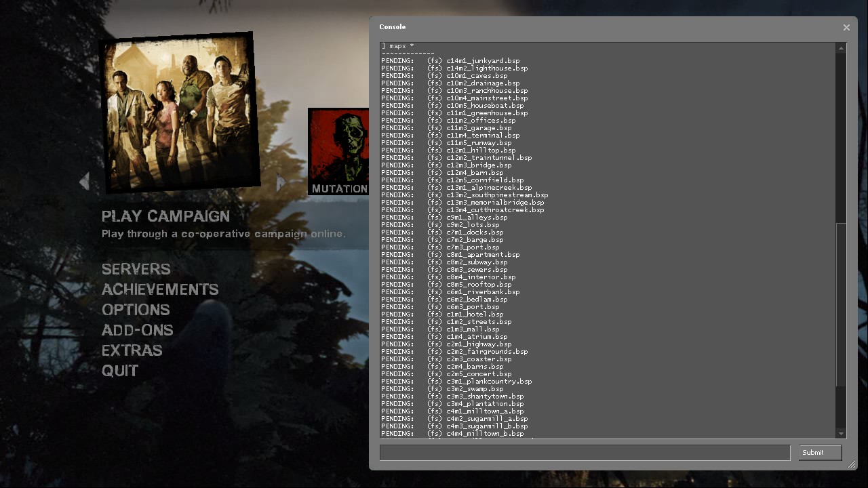Screen dimensions: 868x488
Task: Click the c8m2_subway.bsp line
Action: (x=444, y=262)
